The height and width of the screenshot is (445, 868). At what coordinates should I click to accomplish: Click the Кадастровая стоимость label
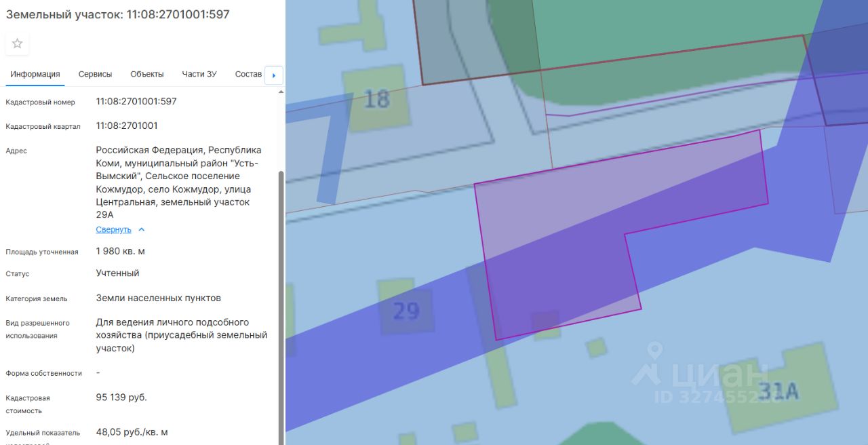(28, 404)
